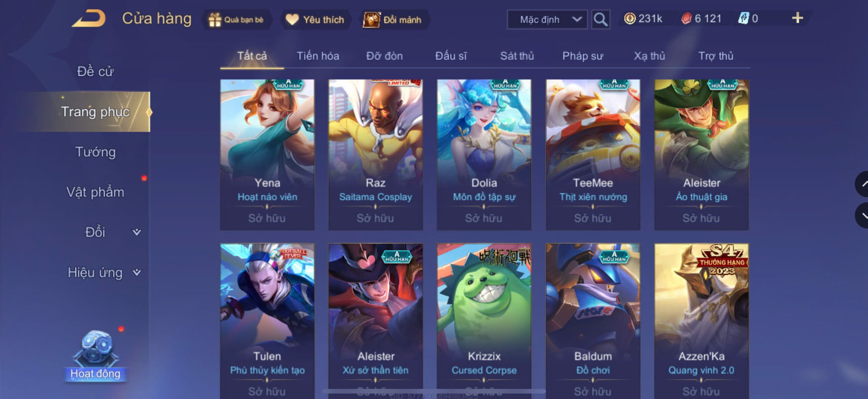Click the down arrow on right edge
Screen dimensions: 868x399
(x=862, y=215)
